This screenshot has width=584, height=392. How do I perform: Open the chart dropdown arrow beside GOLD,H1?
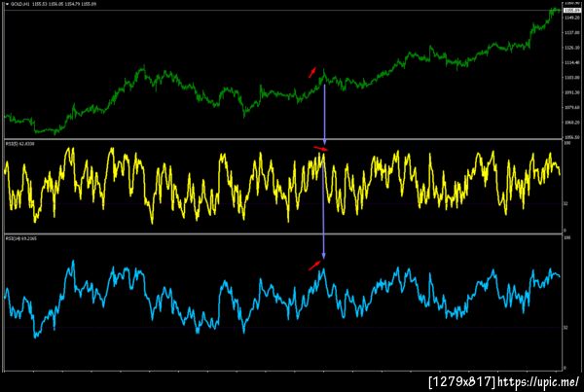(8, 4)
